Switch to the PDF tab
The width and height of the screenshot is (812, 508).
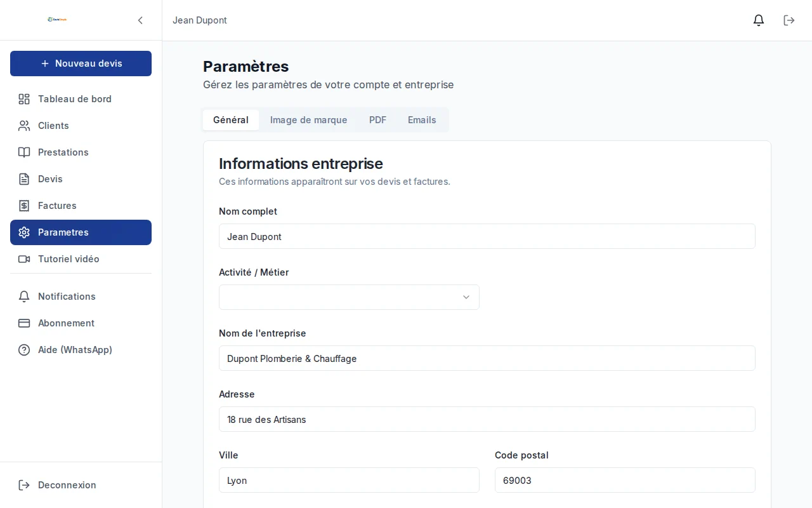pos(377,120)
